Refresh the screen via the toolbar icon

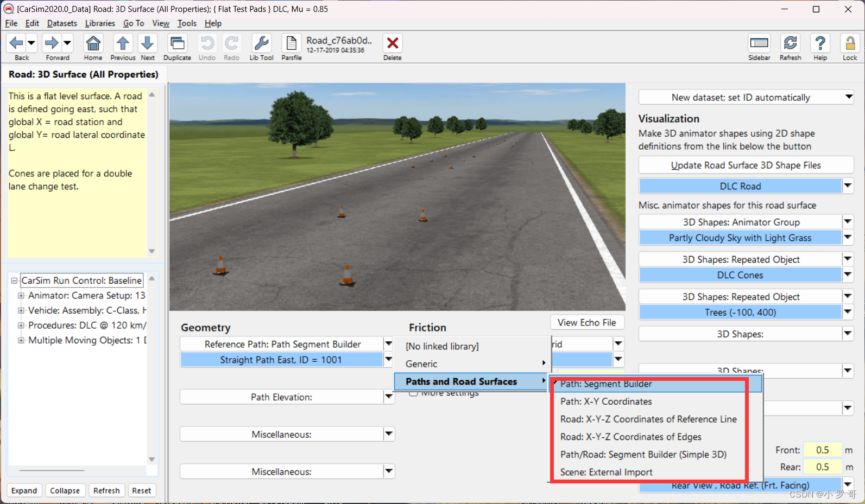point(791,43)
